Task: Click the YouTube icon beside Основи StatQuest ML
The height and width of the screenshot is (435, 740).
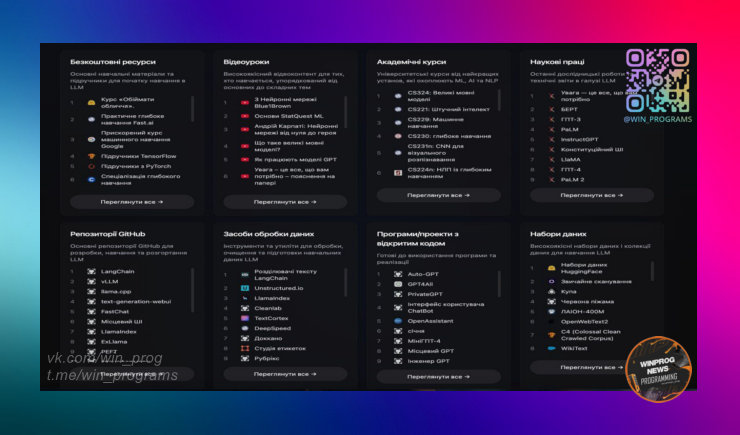Action: [245, 116]
